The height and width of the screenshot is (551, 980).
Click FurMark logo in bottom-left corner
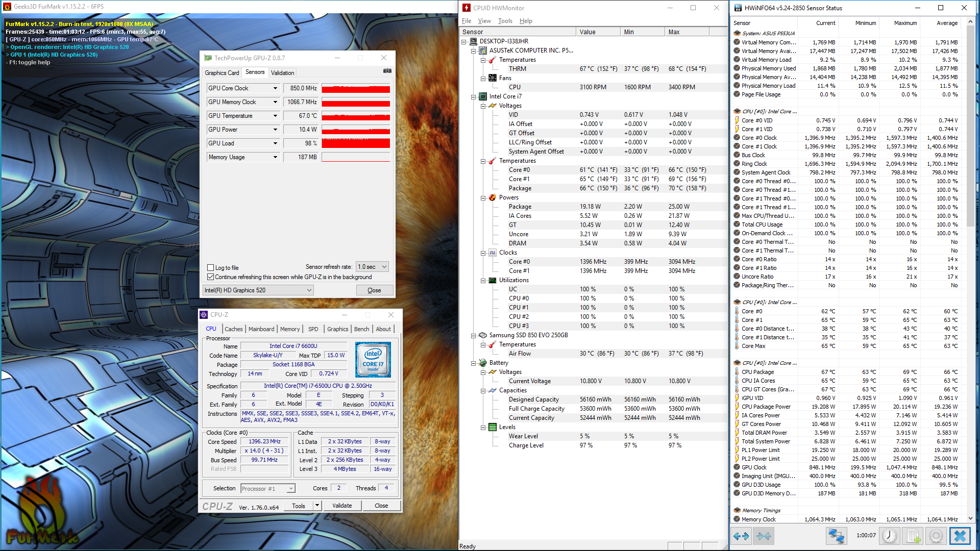pyautogui.click(x=41, y=512)
